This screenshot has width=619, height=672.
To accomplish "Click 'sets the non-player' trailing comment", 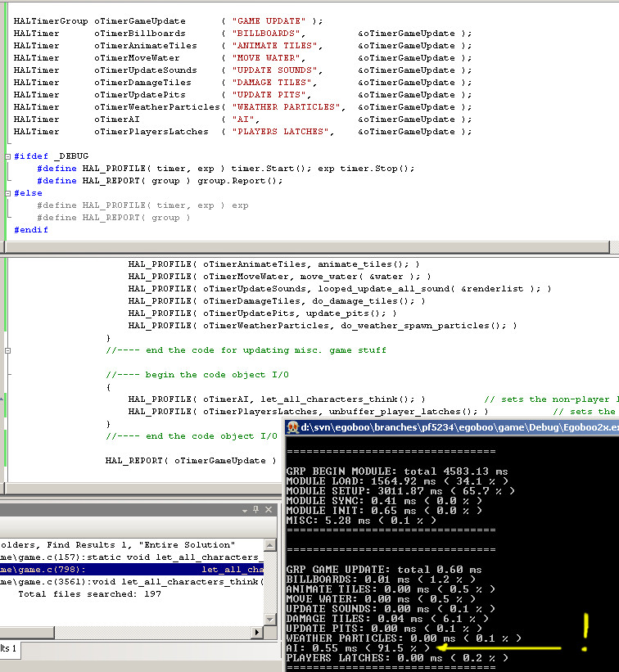I will pyautogui.click(x=552, y=399).
